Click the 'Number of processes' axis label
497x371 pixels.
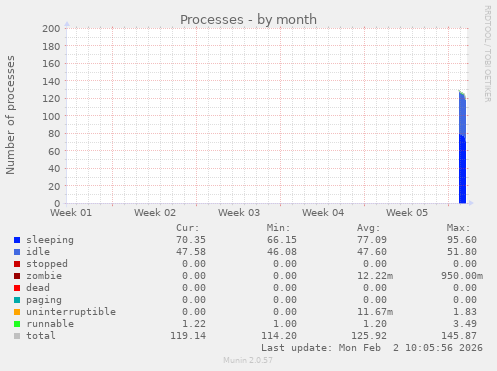point(10,115)
